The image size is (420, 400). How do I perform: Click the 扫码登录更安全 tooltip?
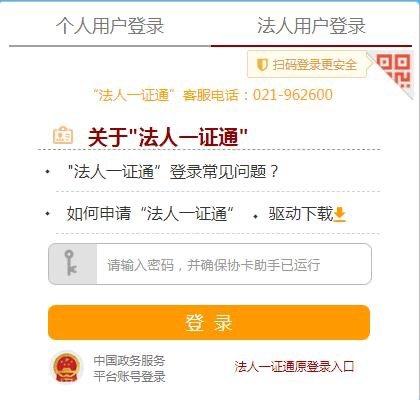click(307, 64)
